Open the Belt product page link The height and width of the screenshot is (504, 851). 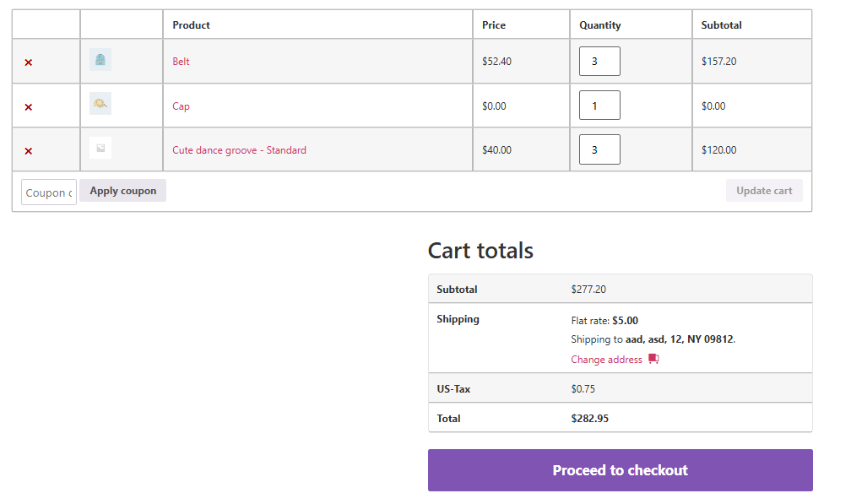182,62
